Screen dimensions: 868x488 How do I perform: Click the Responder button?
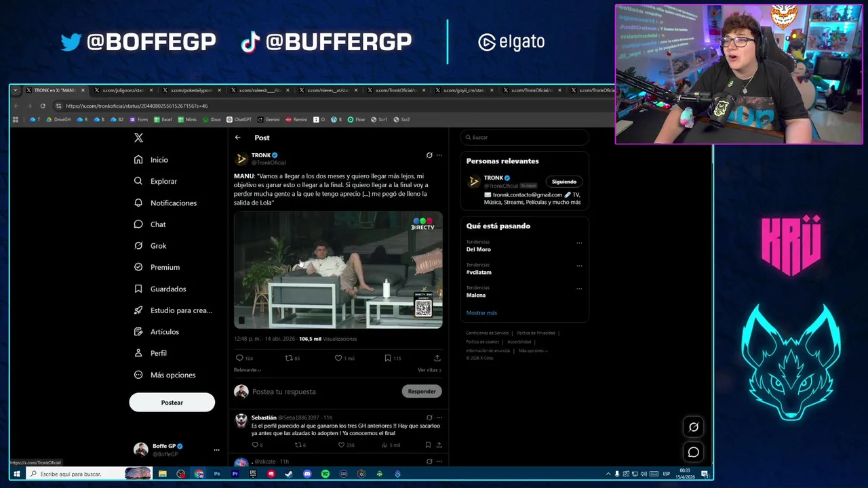pyautogui.click(x=422, y=391)
